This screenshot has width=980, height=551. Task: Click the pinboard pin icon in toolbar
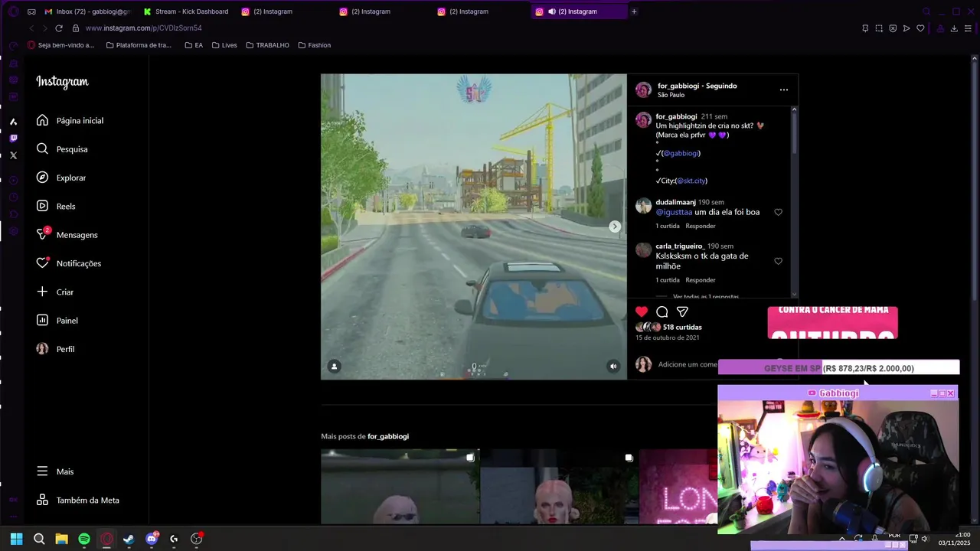(x=865, y=28)
